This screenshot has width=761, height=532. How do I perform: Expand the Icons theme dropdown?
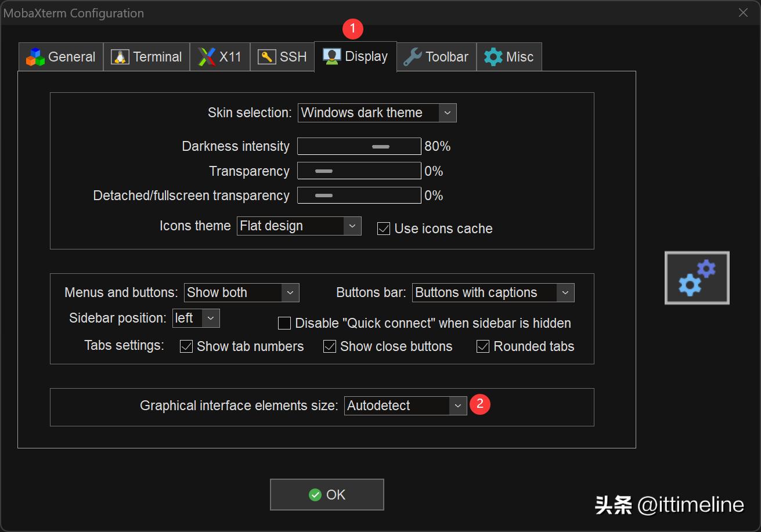pyautogui.click(x=352, y=226)
